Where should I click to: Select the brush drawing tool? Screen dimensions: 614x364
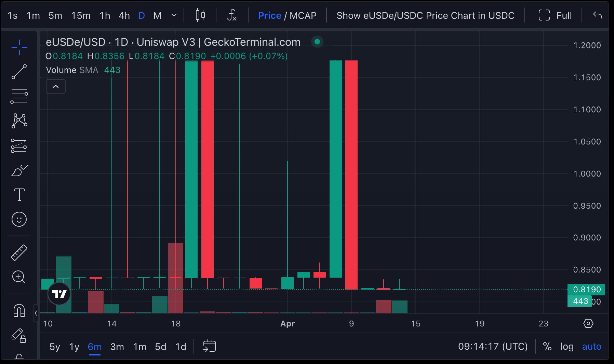point(19,170)
